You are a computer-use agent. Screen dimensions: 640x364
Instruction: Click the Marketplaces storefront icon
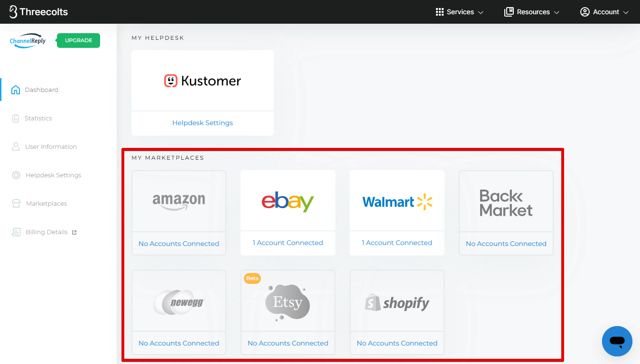tap(16, 203)
